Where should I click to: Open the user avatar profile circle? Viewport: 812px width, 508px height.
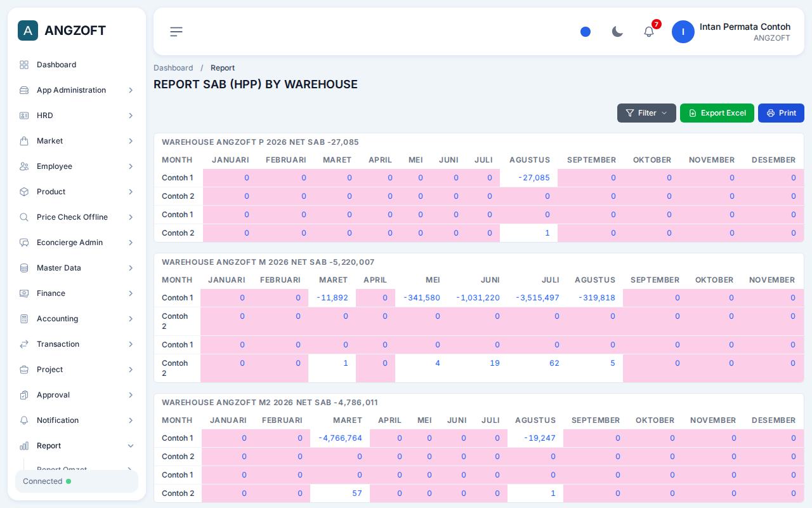pyautogui.click(x=683, y=32)
